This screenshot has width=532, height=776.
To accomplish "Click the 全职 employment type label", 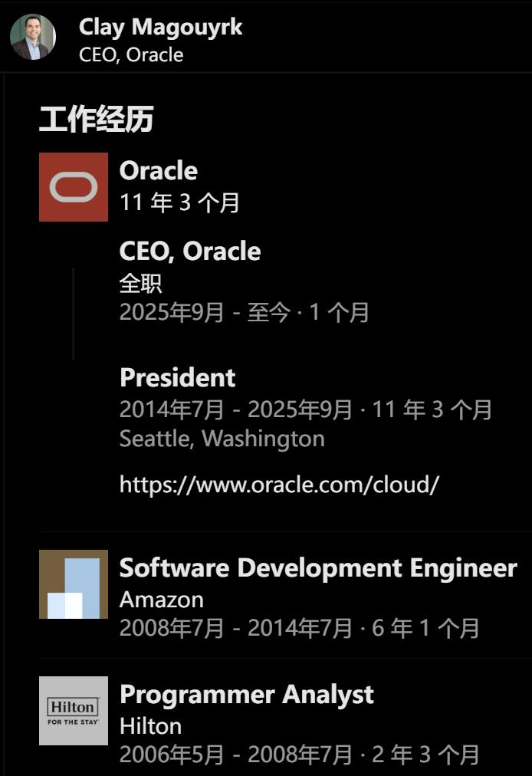I will tap(140, 283).
